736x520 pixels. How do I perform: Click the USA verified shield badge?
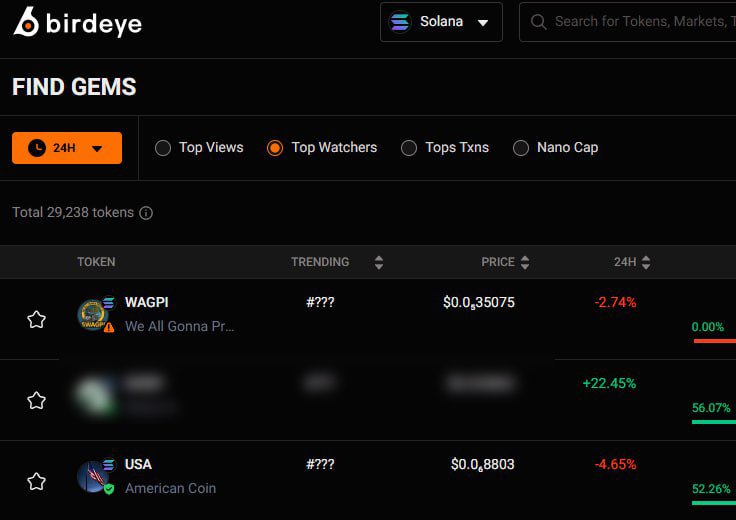[x=109, y=489]
